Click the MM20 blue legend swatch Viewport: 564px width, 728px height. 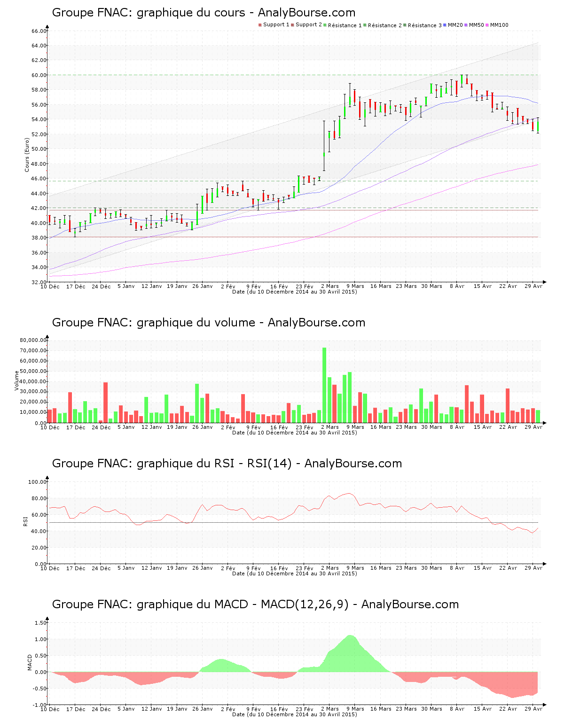pyautogui.click(x=445, y=25)
